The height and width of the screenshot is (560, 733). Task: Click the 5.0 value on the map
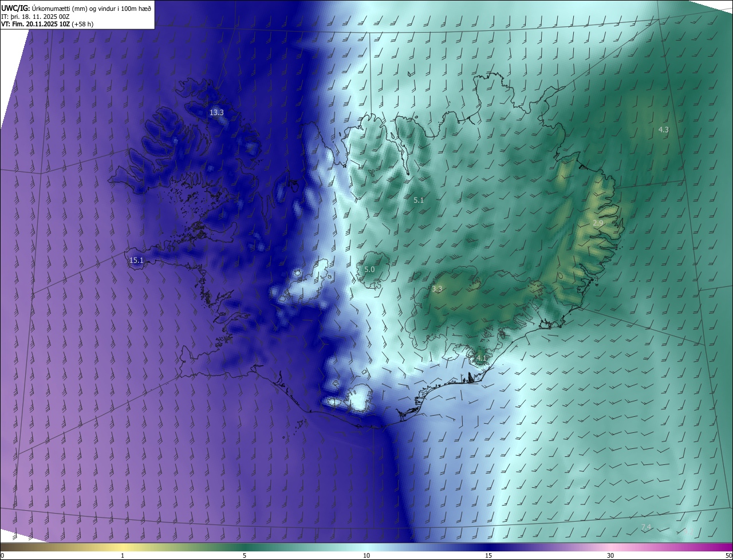[x=369, y=270]
